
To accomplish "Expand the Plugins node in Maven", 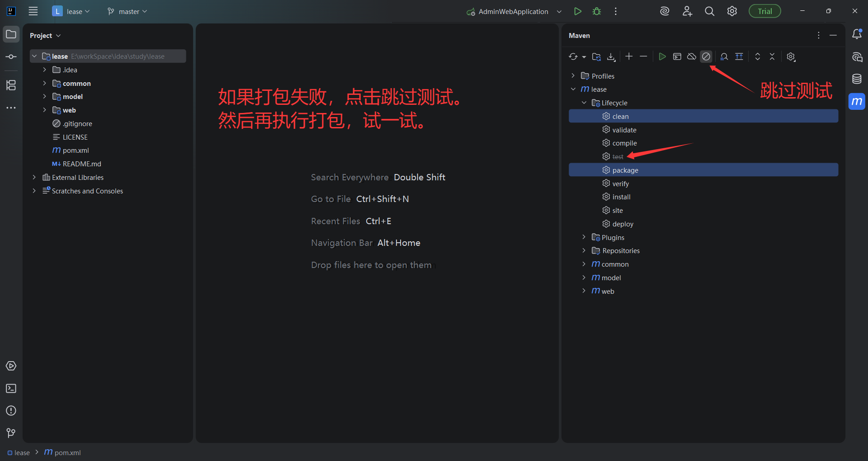I will (x=584, y=237).
